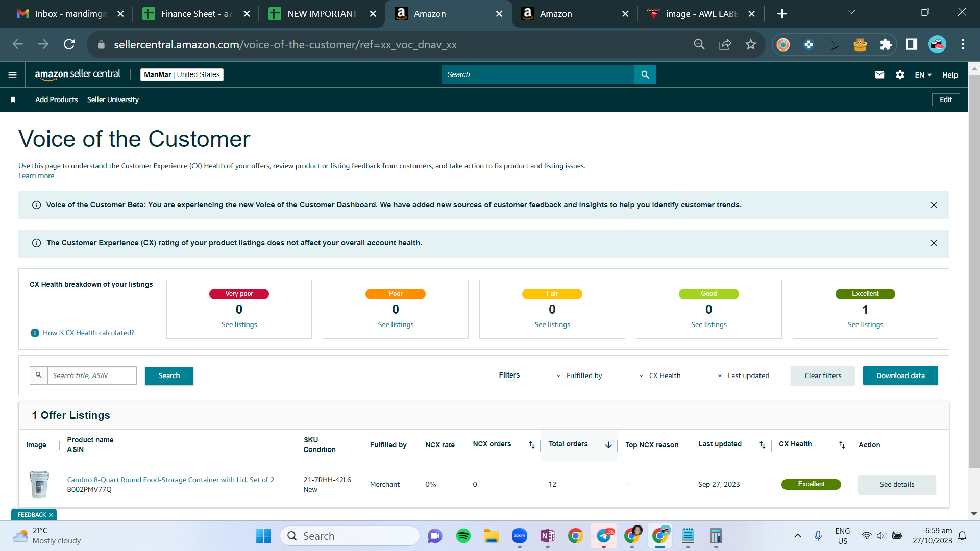The image size is (980, 551).
Task: Switch to the Inbox Gmail tab
Action: coord(70,14)
